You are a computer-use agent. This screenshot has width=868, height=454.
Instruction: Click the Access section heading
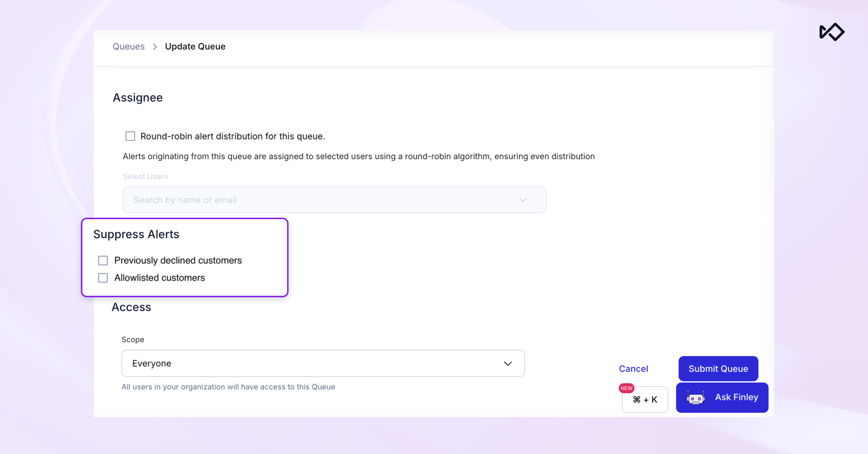131,307
